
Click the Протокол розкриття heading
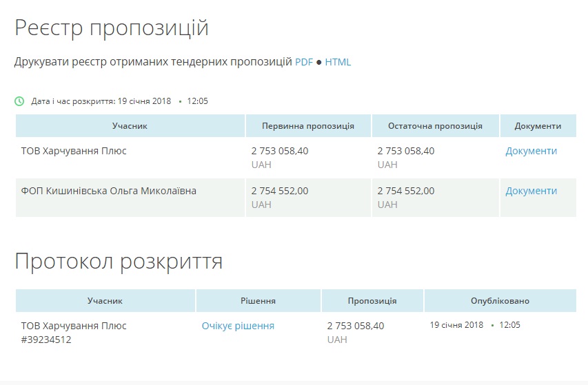tap(119, 262)
